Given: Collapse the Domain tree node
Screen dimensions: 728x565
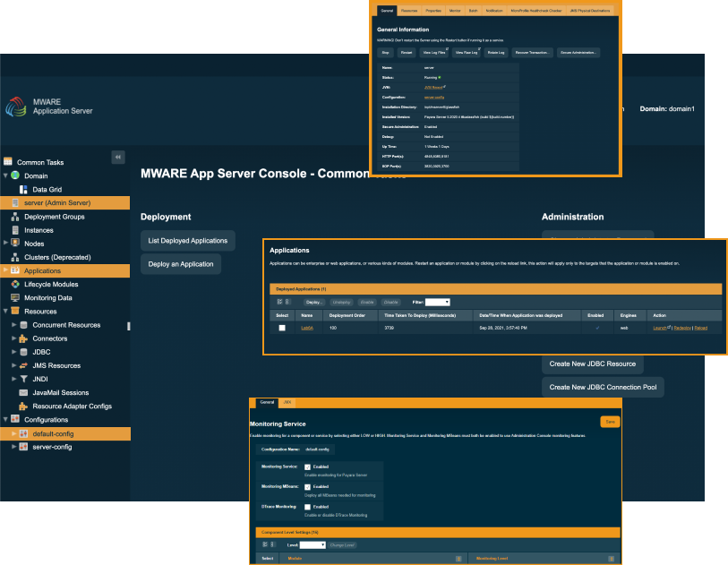Looking at the screenshot, I should [x=5, y=175].
